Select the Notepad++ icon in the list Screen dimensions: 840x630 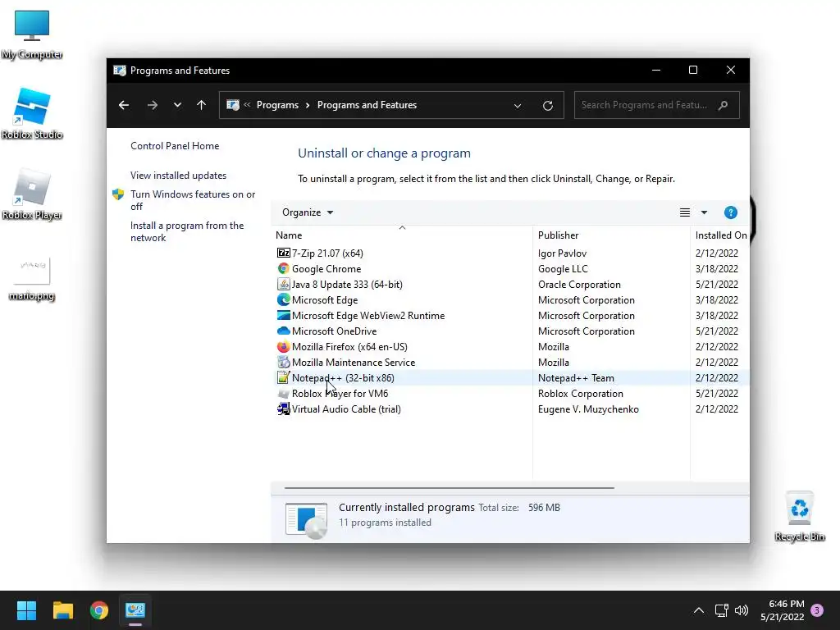(x=283, y=377)
